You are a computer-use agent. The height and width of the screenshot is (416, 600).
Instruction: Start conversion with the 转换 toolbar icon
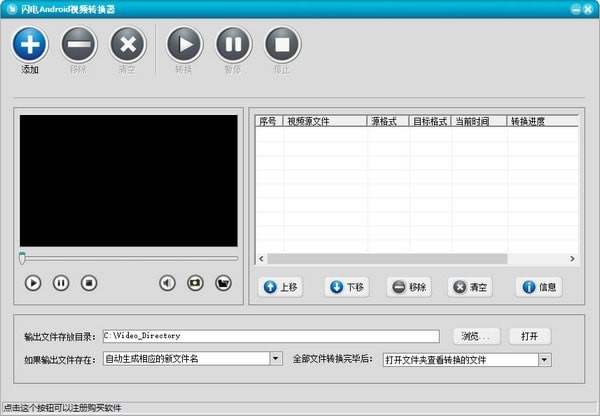pyautogui.click(x=183, y=44)
